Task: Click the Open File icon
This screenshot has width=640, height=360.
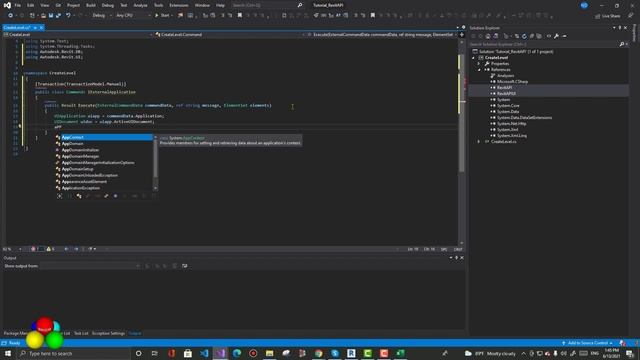Action: 43,16
